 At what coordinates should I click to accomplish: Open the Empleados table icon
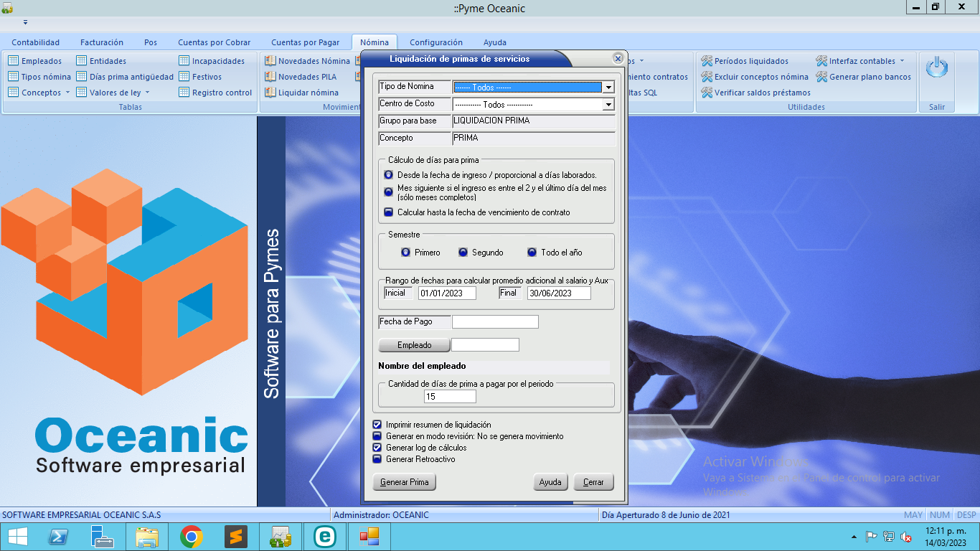tap(14, 61)
